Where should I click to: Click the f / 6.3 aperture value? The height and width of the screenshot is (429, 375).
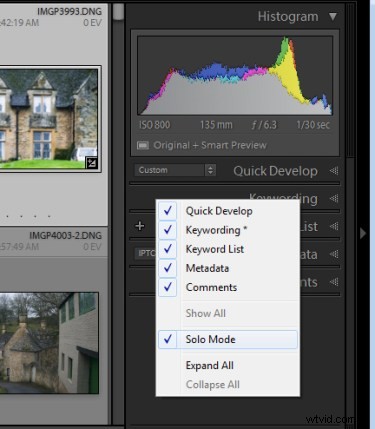pos(264,125)
